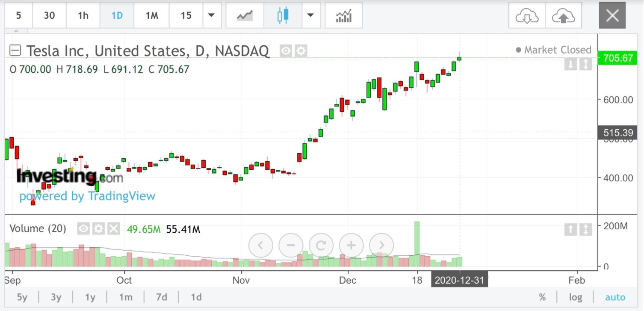Screen dimensions: 644x311
Task: Set range to 7d
Action: 161,297
